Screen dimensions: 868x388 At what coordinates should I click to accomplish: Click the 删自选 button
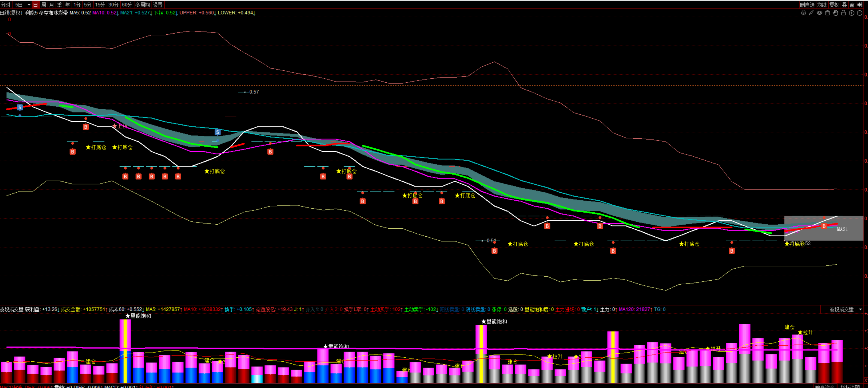click(807, 5)
